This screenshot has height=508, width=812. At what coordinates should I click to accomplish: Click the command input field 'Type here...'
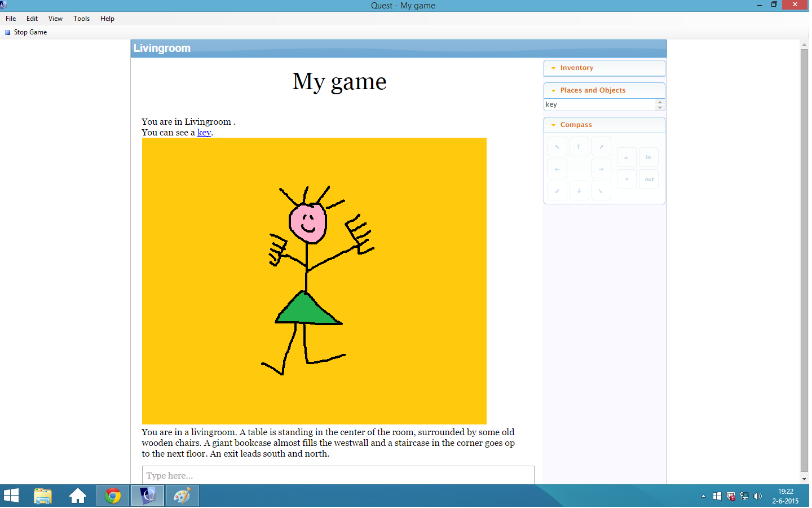(337, 475)
